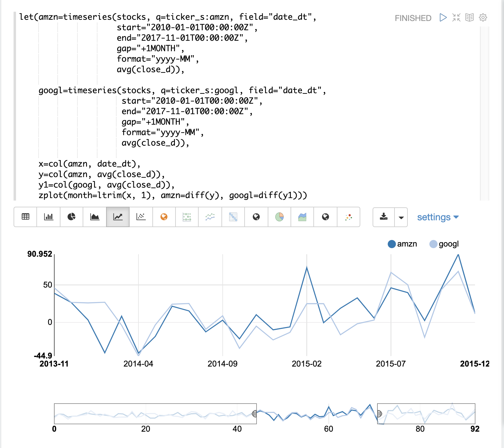The width and height of the screenshot is (504, 448).
Task: Open the download format dropdown caret
Action: (401, 217)
